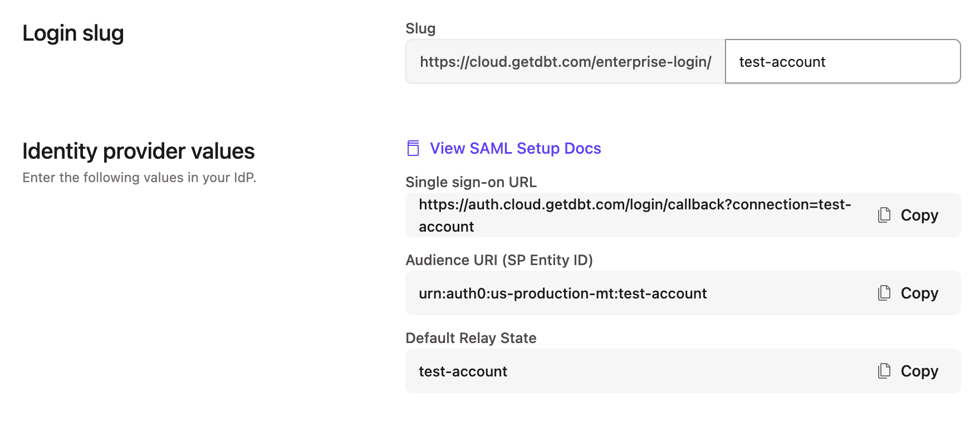Click inside the slug input showing test-account
This screenshot has height=421, width=980.
pyautogui.click(x=842, y=61)
